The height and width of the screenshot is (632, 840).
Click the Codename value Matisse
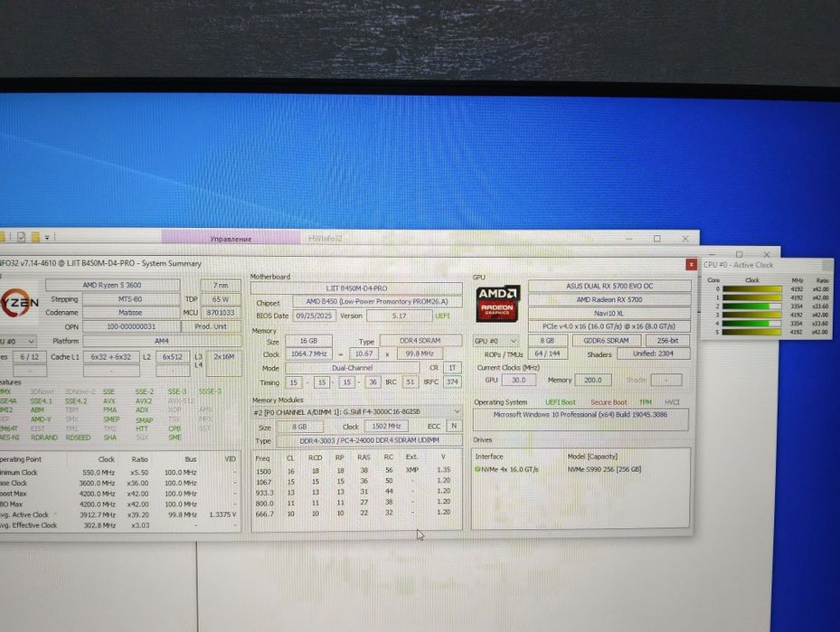131,312
